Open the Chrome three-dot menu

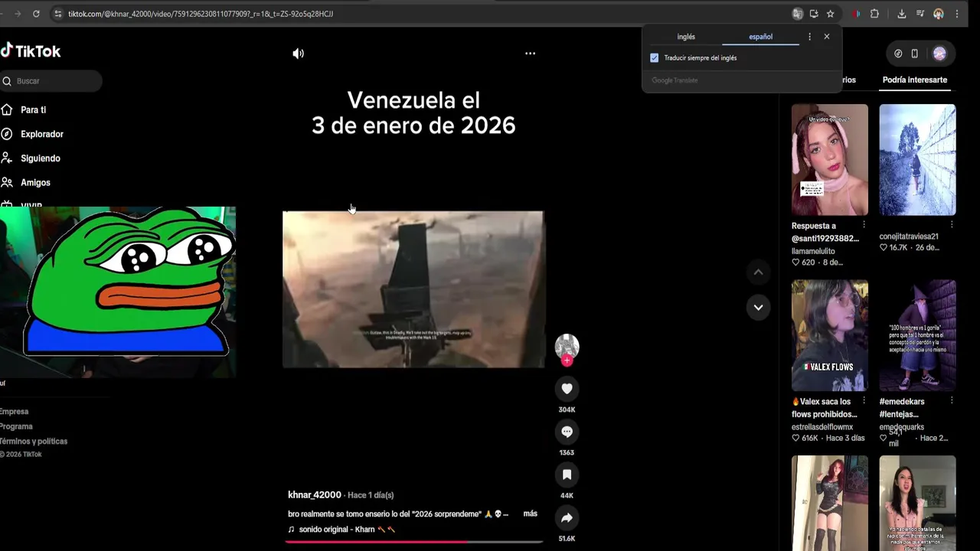(956, 14)
